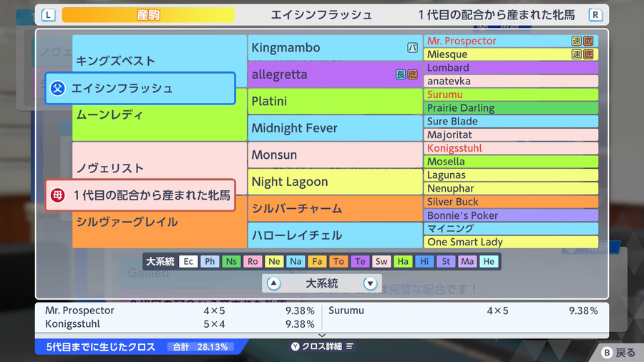The width and height of the screenshot is (644, 362).
Task: Click the 底 badge on Mr. Prospector
Action: click(588, 41)
